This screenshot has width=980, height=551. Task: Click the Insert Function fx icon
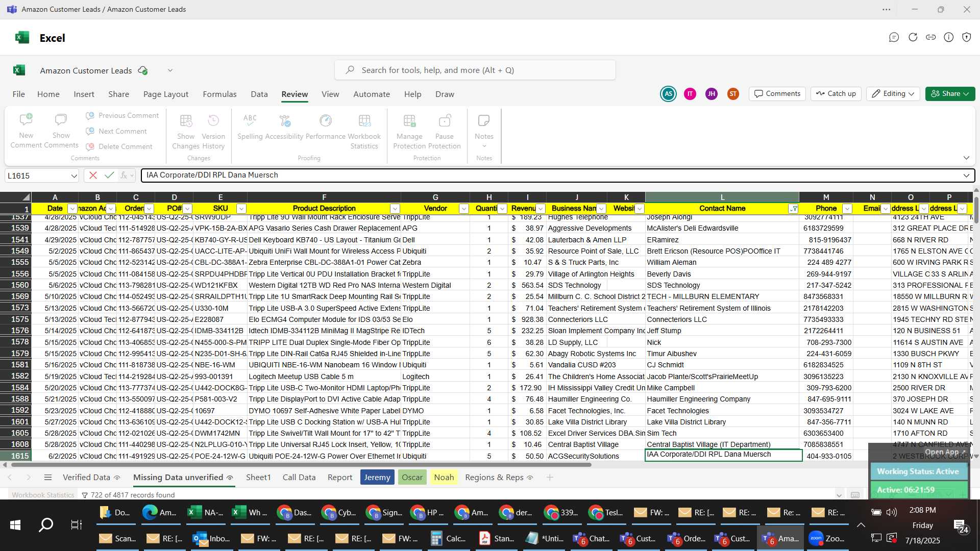124,176
